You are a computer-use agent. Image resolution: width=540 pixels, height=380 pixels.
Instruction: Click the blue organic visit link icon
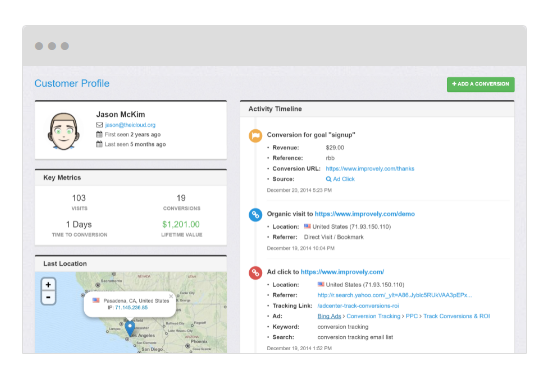[255, 215]
